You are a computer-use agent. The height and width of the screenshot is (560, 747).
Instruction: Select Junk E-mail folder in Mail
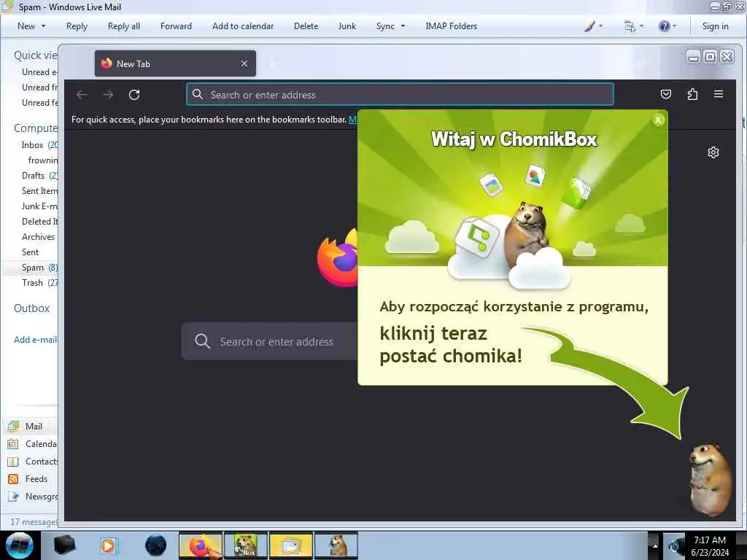pyautogui.click(x=39, y=206)
